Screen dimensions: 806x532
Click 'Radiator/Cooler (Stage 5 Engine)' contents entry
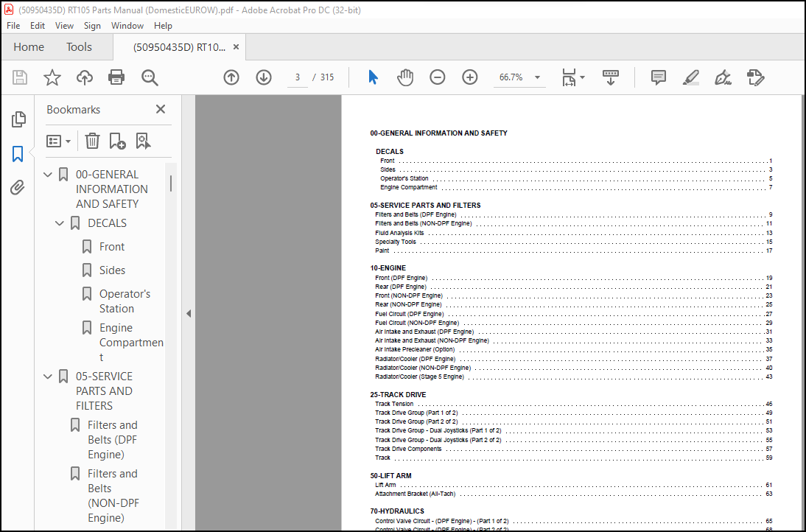click(x=419, y=377)
